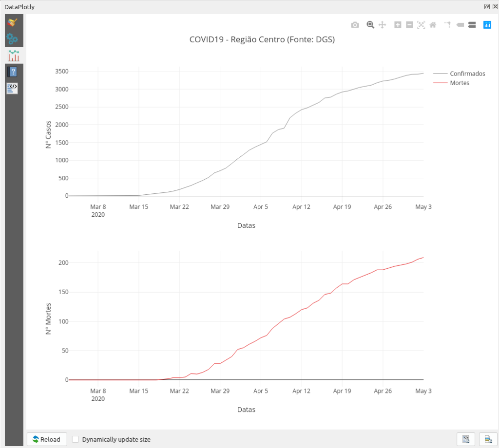Download plot as PNG camera icon
This screenshot has width=499, height=448.
355,25
